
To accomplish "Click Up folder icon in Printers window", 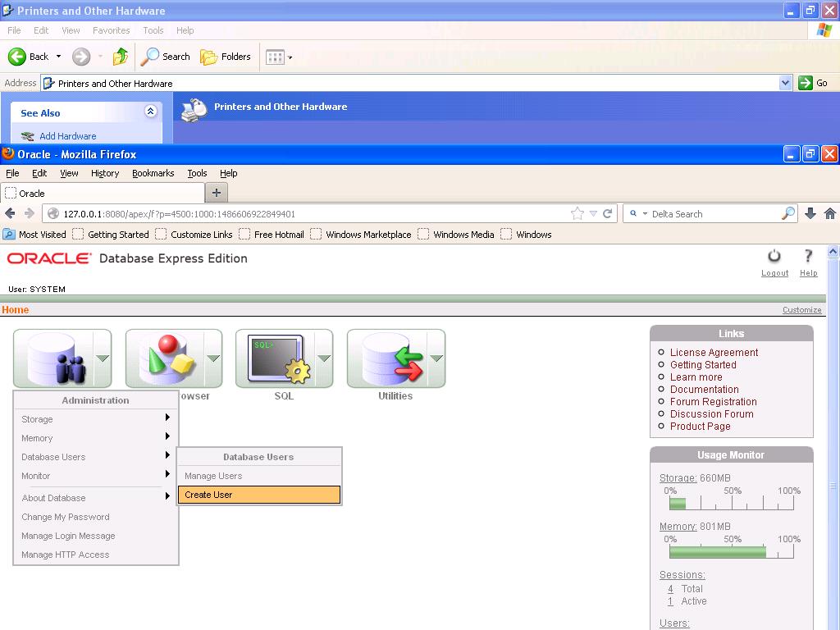I will (x=121, y=57).
